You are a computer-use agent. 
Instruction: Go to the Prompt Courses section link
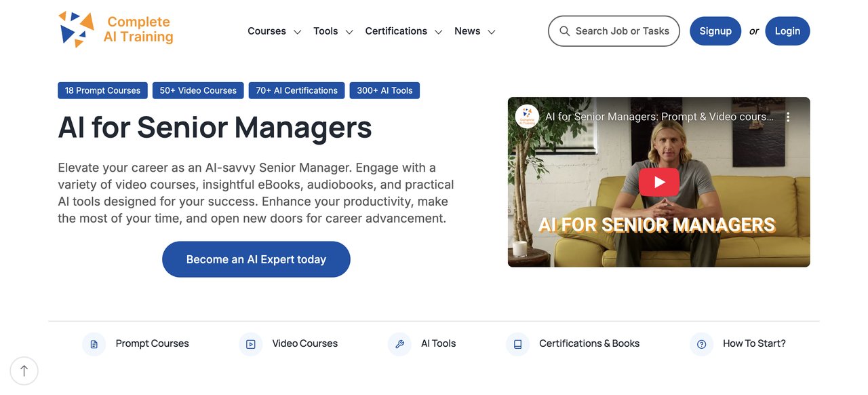(x=152, y=343)
